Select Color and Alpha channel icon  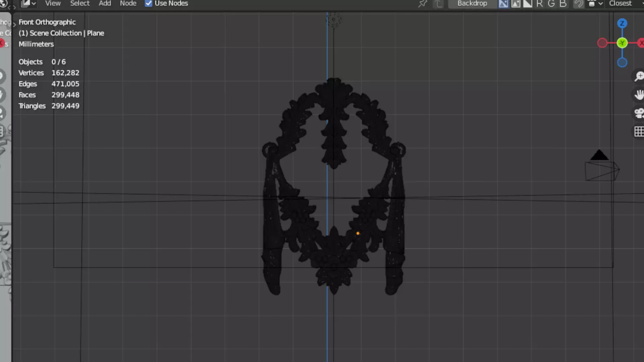[x=503, y=4]
